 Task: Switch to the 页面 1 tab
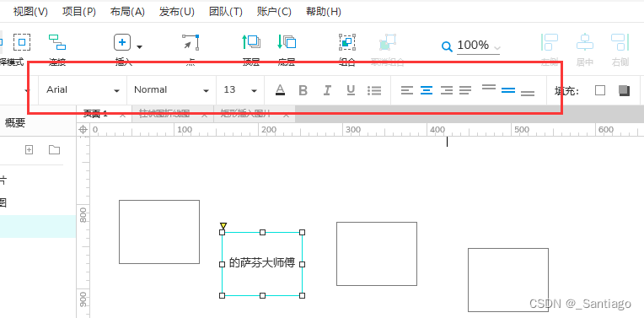click(105, 114)
